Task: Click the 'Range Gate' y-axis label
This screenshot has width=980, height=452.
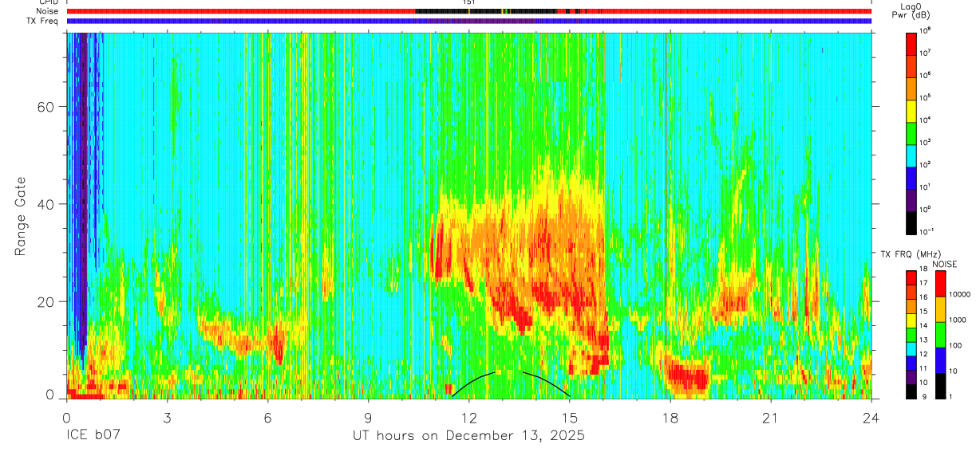Action: [x=20, y=217]
